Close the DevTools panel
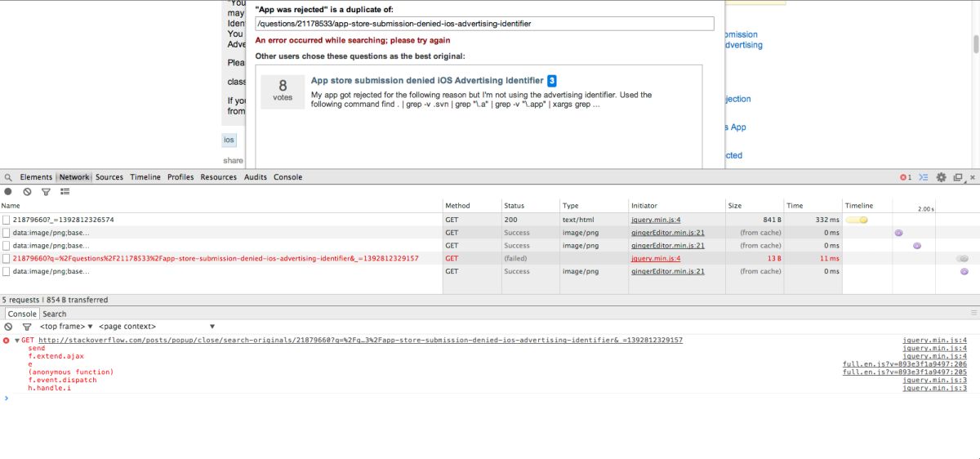Image resolution: width=980 pixels, height=459 pixels. coord(973,177)
